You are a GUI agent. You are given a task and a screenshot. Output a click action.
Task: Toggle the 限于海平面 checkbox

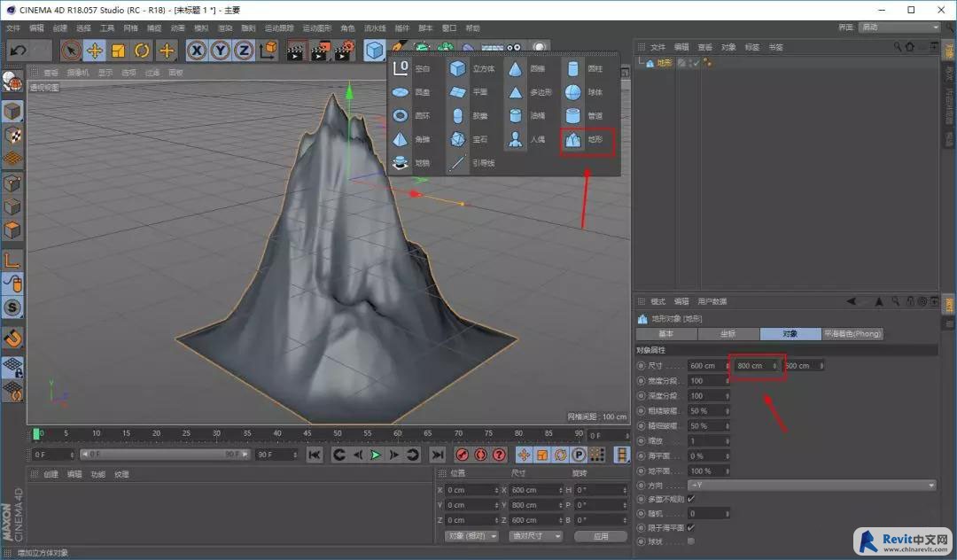click(x=691, y=527)
